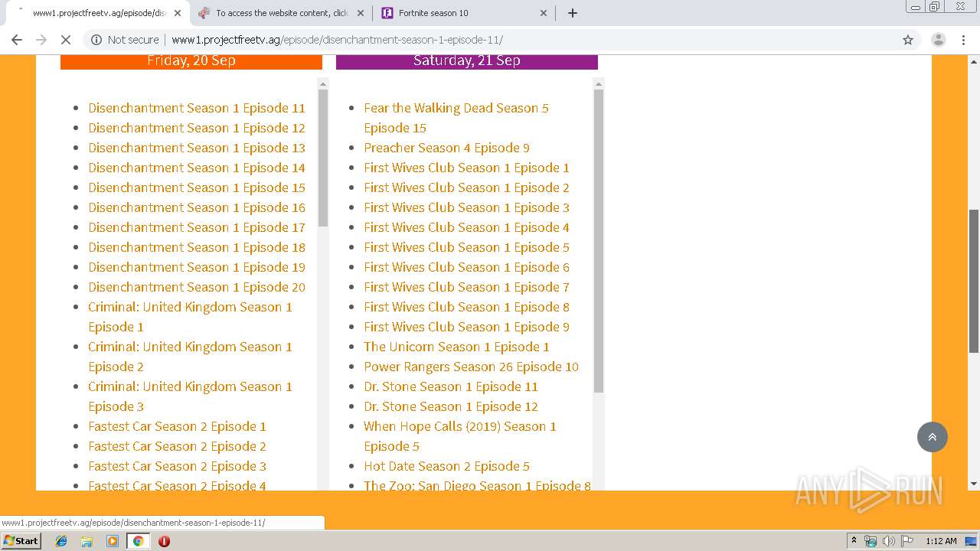The height and width of the screenshot is (551, 980).
Task: Open the Windows Start menu
Action: (21, 540)
